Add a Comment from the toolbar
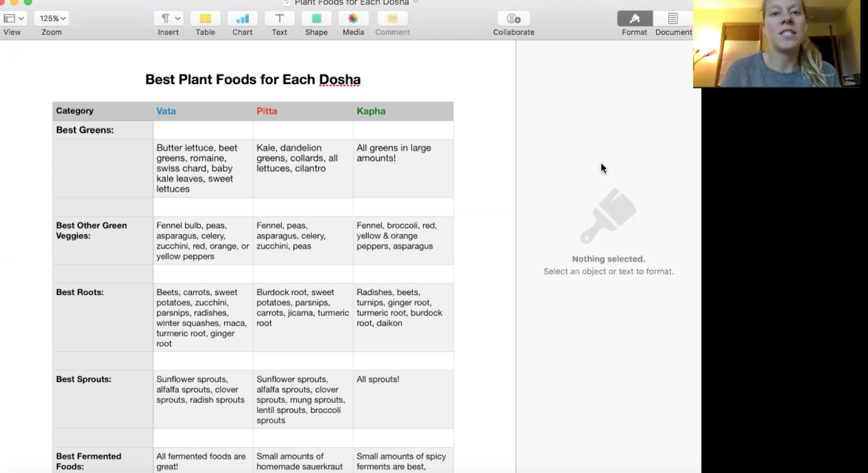 (x=392, y=18)
